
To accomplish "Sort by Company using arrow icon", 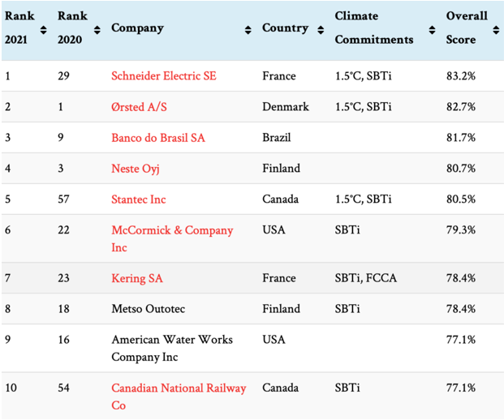I will [x=248, y=30].
